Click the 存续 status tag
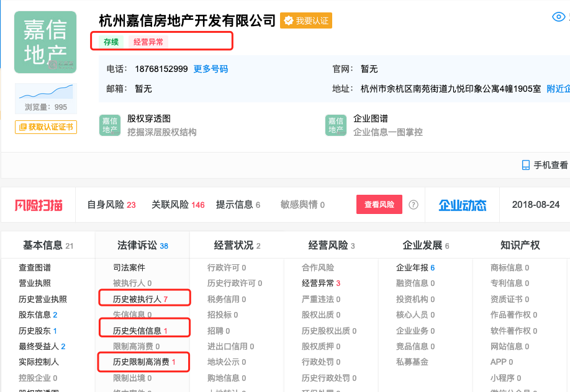Image resolution: width=570 pixels, height=392 pixels. 111,42
